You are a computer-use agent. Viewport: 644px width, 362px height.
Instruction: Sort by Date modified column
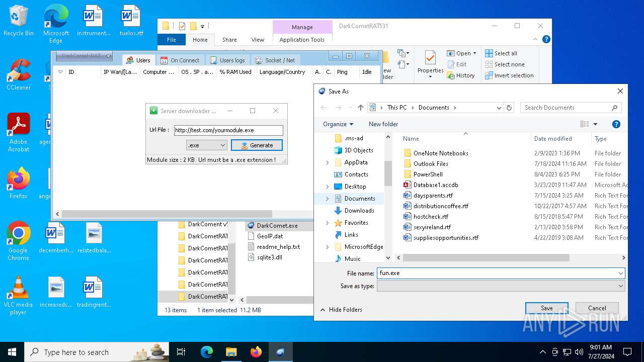tap(560, 139)
